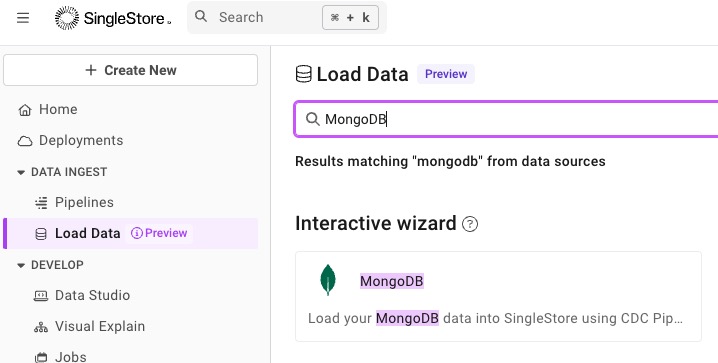This screenshot has width=718, height=363.
Task: Open the MongoDB interactive wizard card
Action: coord(498,297)
